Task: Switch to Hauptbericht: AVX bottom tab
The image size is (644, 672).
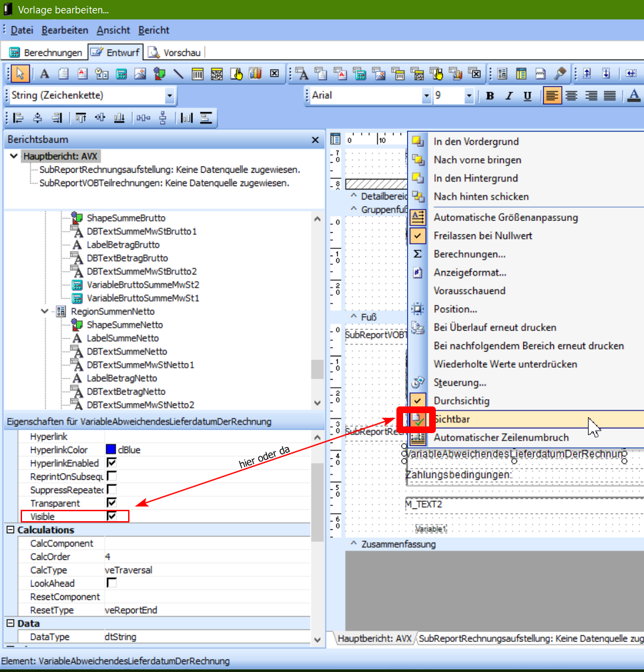Action: pos(374,639)
